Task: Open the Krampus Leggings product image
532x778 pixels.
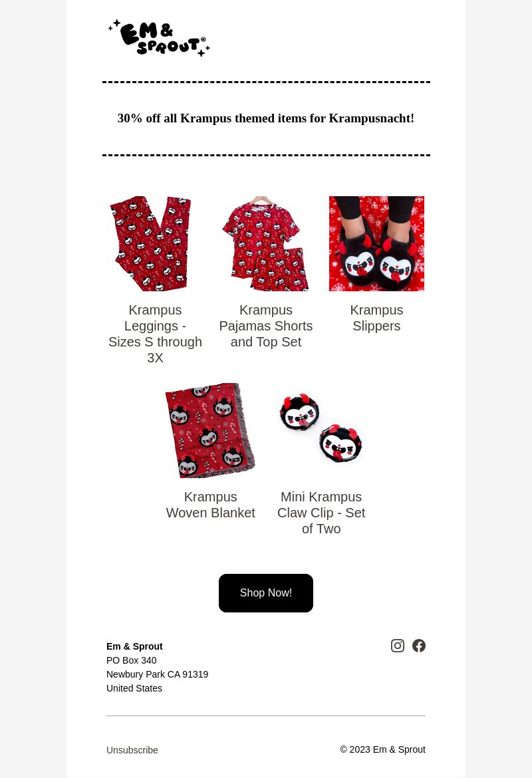Action: tap(156, 243)
